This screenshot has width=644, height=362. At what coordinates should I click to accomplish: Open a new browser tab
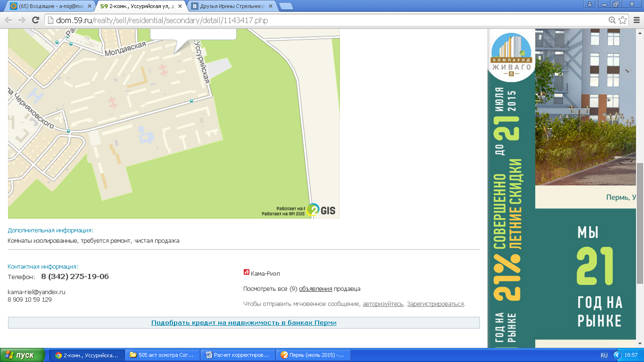286,7
